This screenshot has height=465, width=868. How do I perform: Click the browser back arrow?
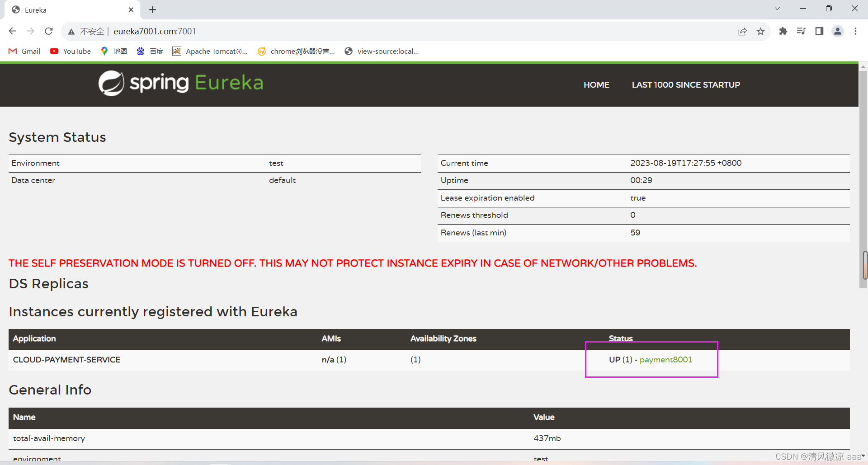13,31
